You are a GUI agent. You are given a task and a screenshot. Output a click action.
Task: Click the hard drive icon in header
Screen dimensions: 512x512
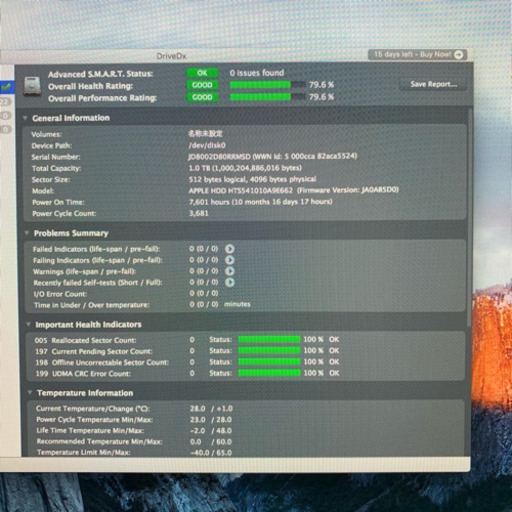[32, 86]
